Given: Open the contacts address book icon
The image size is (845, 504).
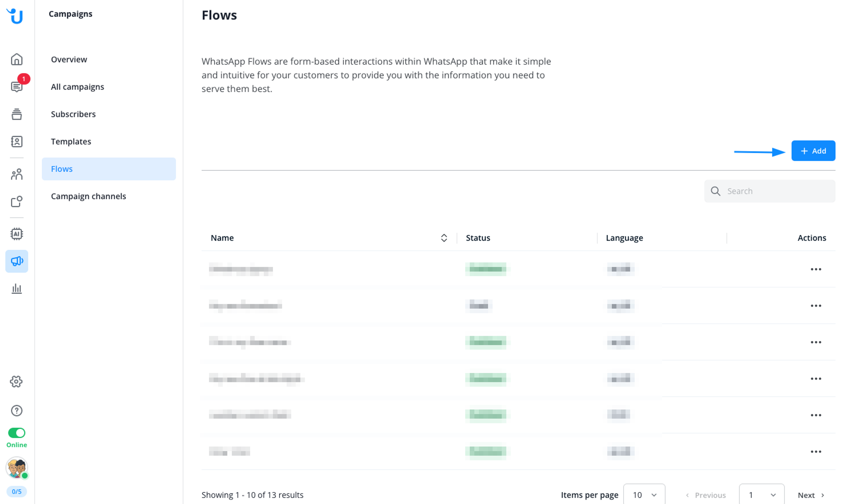Looking at the screenshot, I should click(x=16, y=141).
